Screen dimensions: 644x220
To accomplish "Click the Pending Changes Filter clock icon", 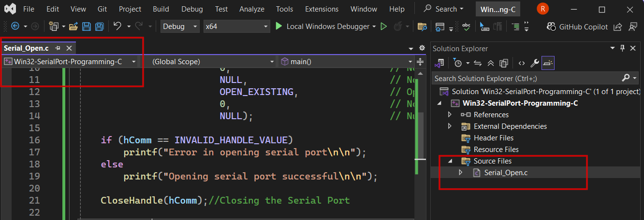I will coord(457,63).
